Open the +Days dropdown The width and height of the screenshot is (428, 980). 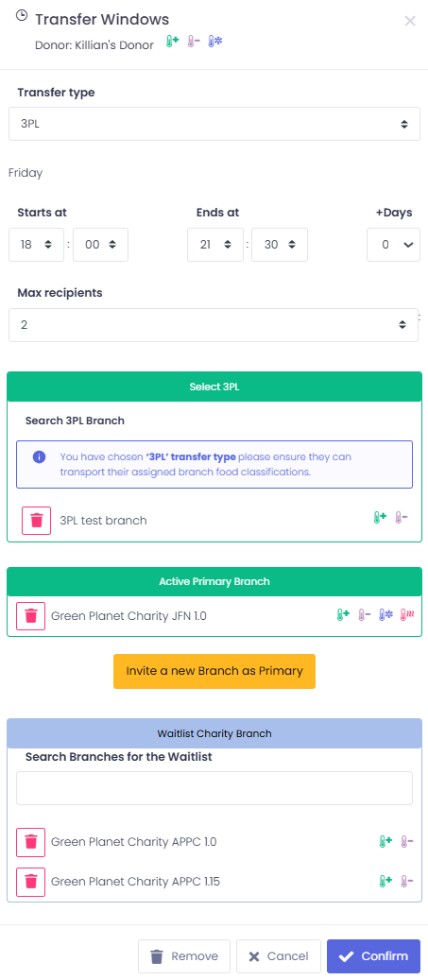coord(393,245)
